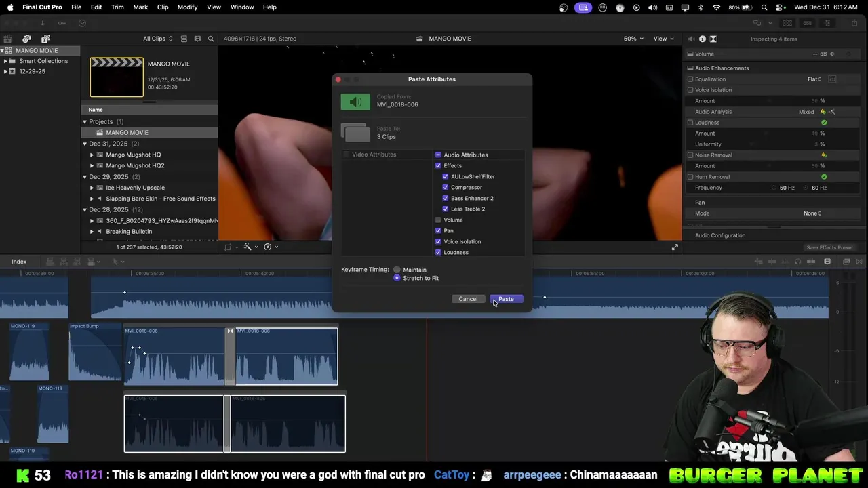This screenshot has width=868, height=488.
Task: Click the Volume keyframe icon in inspector
Action: [832, 54]
